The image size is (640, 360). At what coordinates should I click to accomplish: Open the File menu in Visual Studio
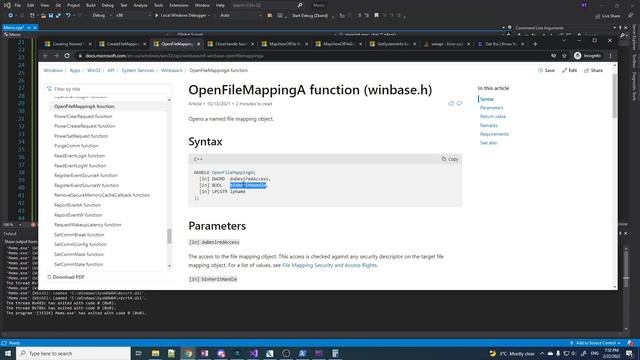click(18, 5)
